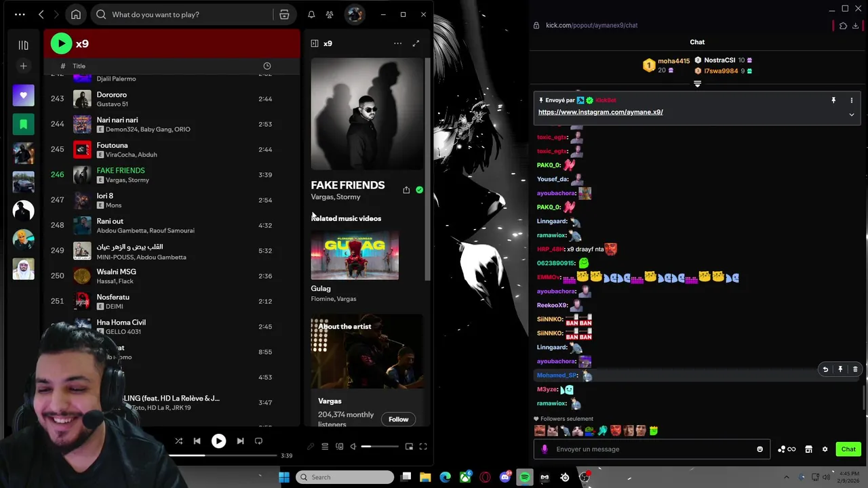Collapse the pinned message chevron in chat
Image resolution: width=868 pixels, height=488 pixels.
tap(852, 115)
